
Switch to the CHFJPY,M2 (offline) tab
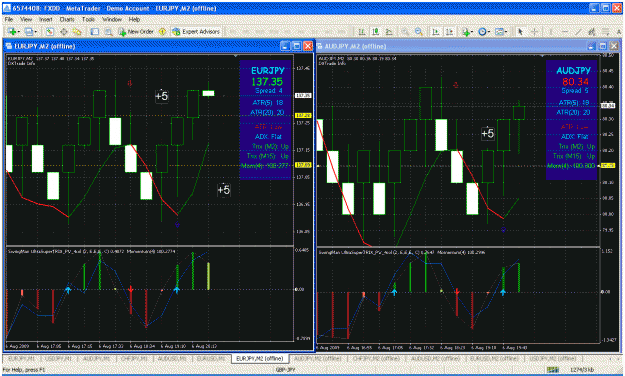pyautogui.click(x=376, y=358)
